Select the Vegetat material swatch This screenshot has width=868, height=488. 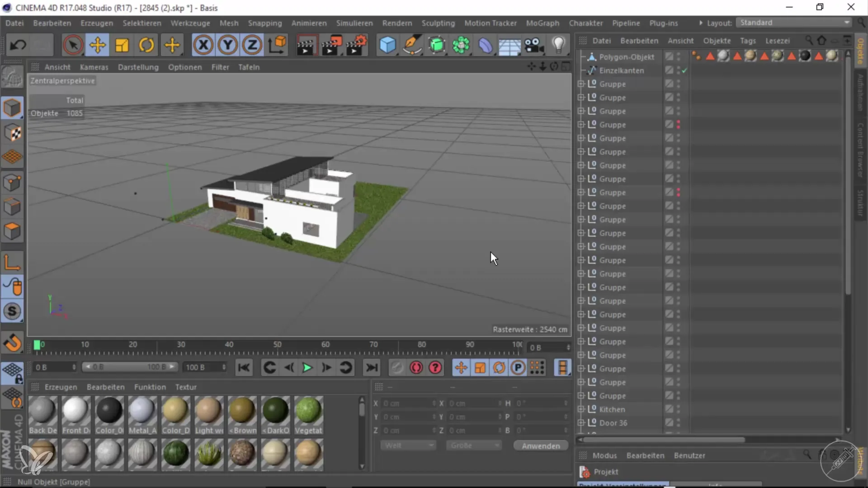click(x=308, y=415)
